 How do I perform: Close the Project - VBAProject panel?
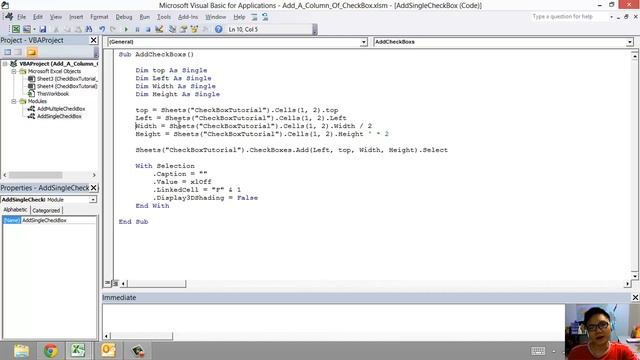[x=93, y=40]
